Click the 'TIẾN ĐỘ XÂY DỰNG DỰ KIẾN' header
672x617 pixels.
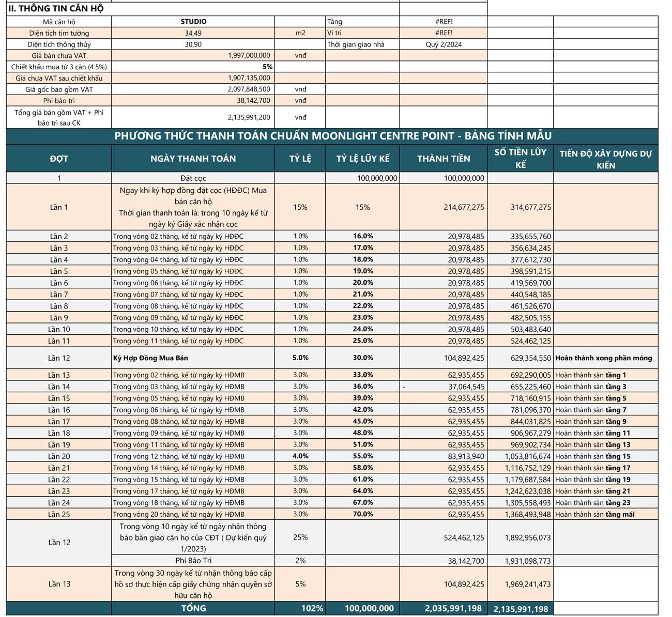point(605,159)
